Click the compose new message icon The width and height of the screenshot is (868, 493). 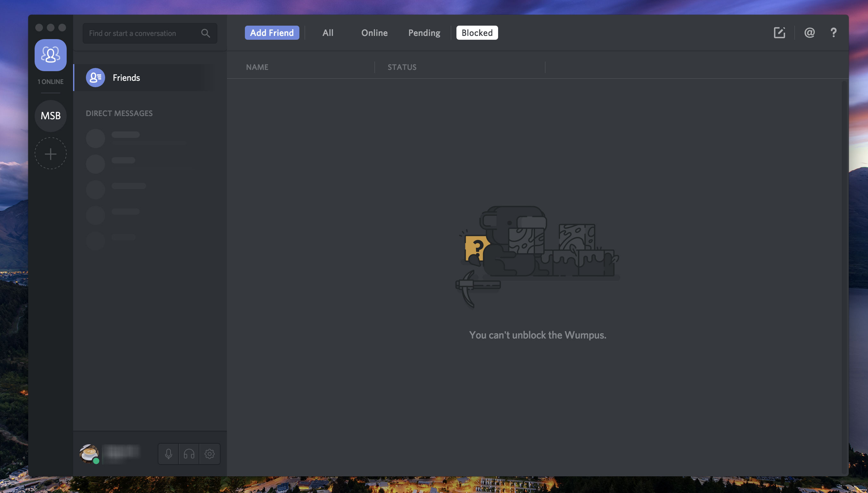coord(779,33)
